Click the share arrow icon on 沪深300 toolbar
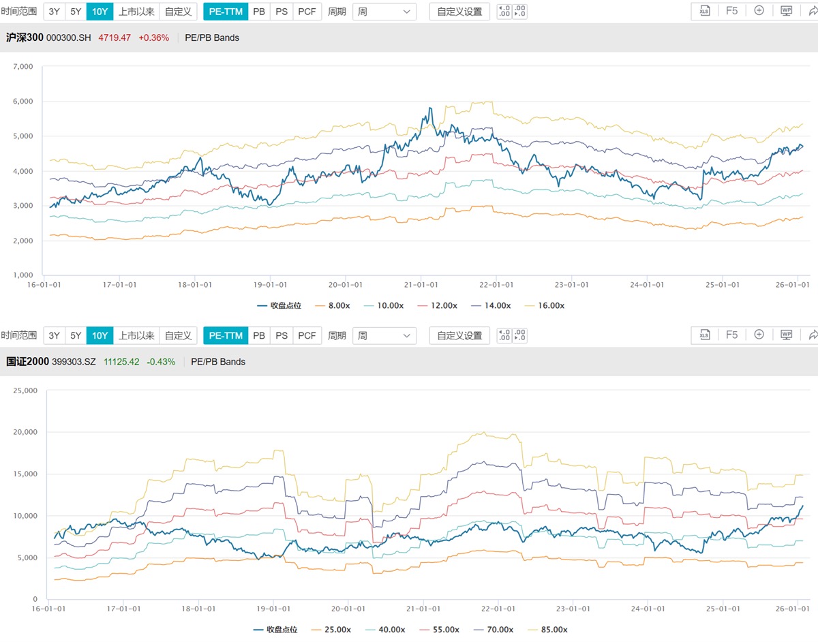 point(812,12)
